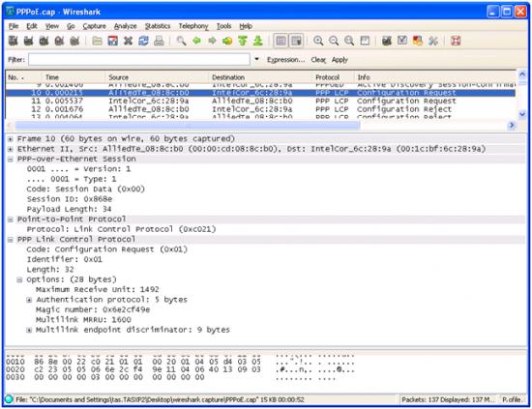Select the Session ID: 0x868e line
This screenshot has height=409, width=532.
point(70,199)
